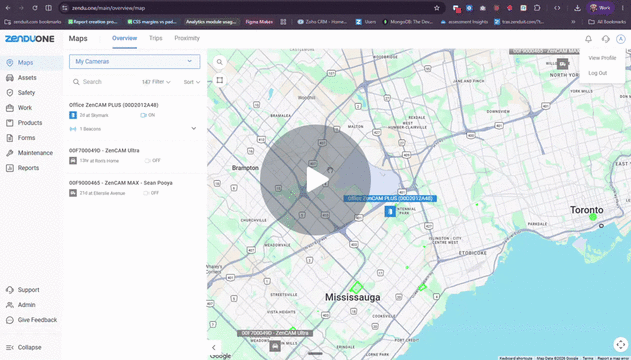Viewport: 631px width, 360px height.
Task: Click Log Out in profile menu
Action: (x=598, y=73)
